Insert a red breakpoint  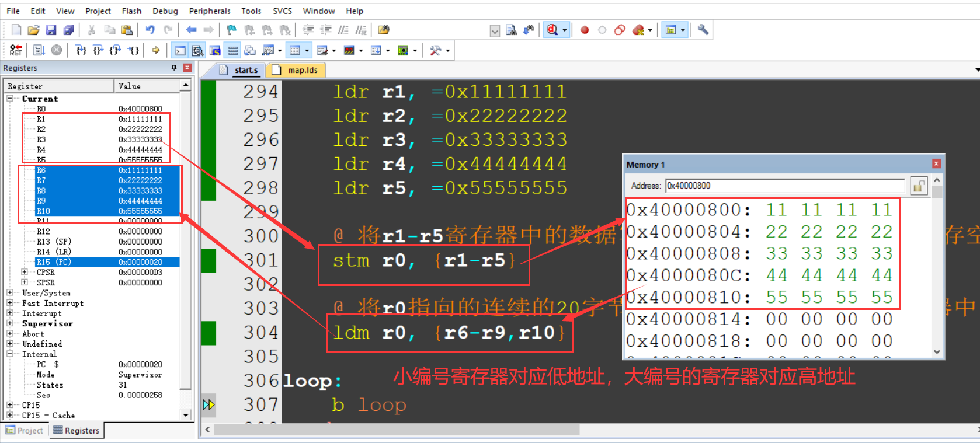[x=585, y=30]
